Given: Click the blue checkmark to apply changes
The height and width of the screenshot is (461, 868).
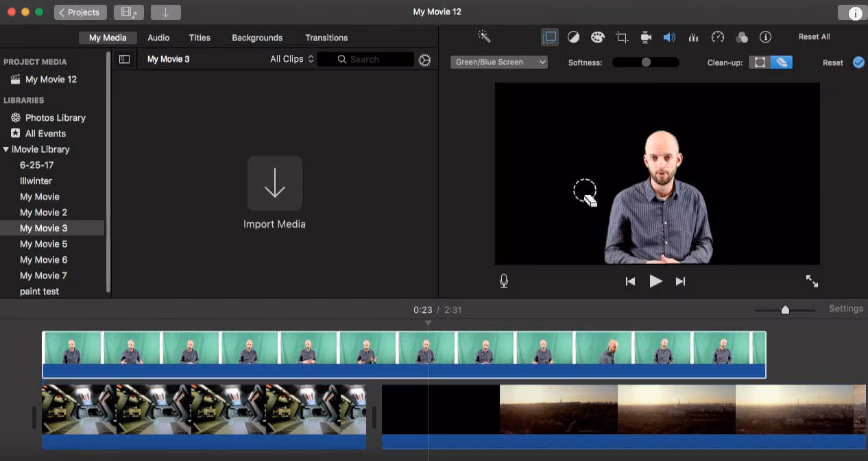Looking at the screenshot, I should tap(858, 62).
